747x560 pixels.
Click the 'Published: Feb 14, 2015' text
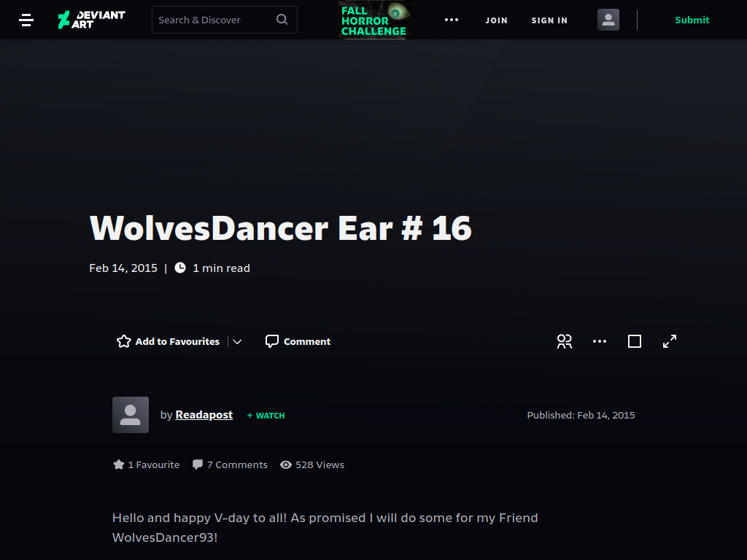click(x=581, y=415)
